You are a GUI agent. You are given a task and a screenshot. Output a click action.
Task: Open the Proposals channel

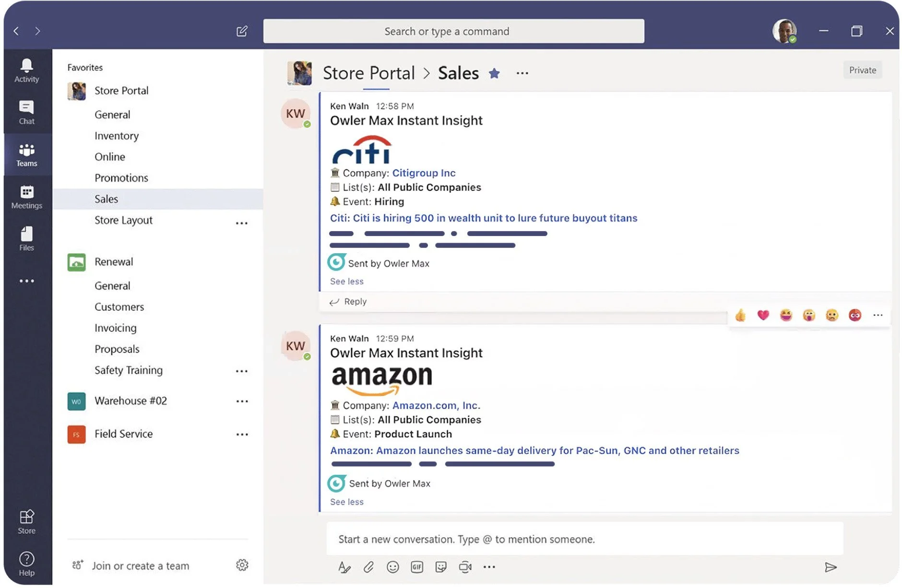pyautogui.click(x=117, y=349)
